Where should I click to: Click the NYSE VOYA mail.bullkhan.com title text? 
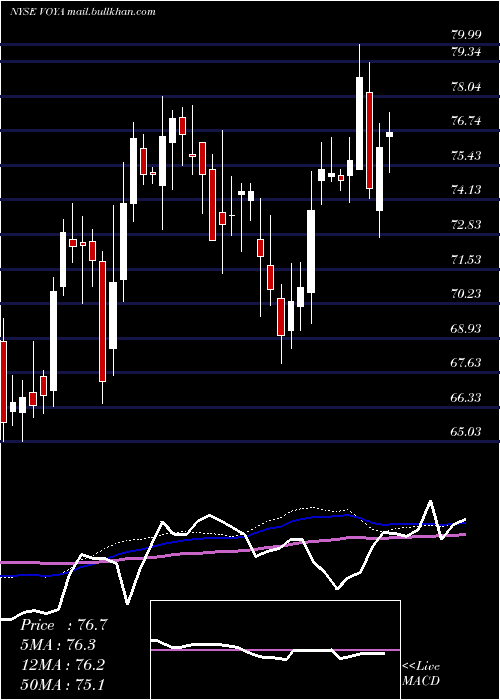point(83,12)
